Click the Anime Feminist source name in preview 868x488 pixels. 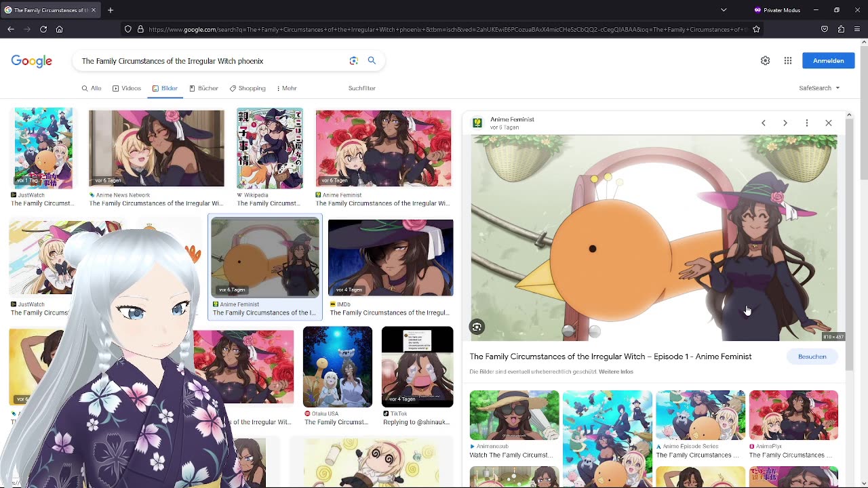point(512,119)
